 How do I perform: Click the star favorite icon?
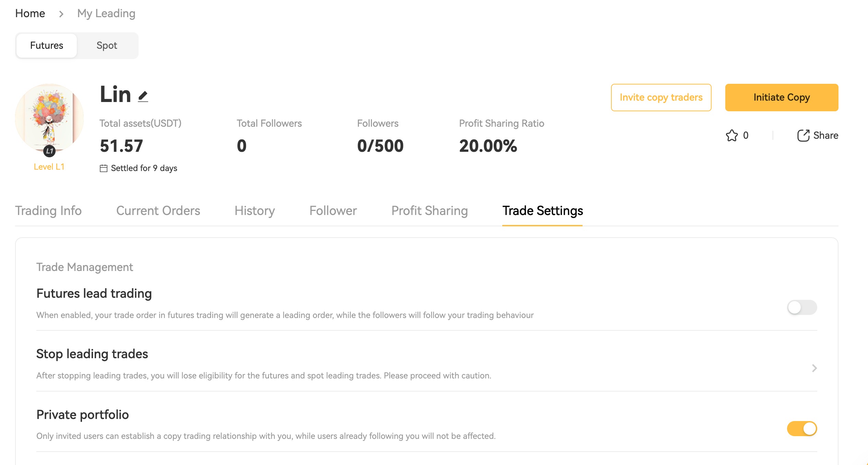tap(731, 135)
